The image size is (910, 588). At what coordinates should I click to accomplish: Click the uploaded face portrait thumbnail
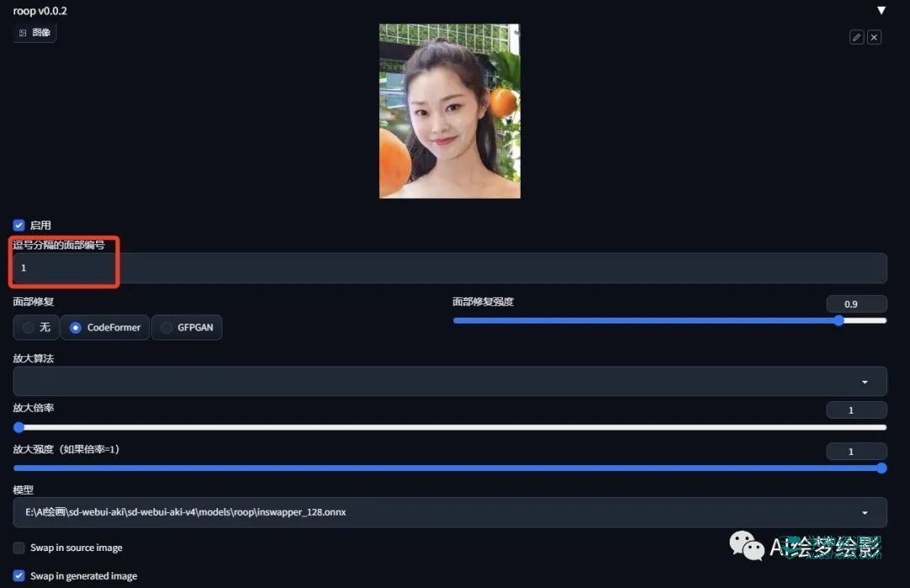pos(449,111)
